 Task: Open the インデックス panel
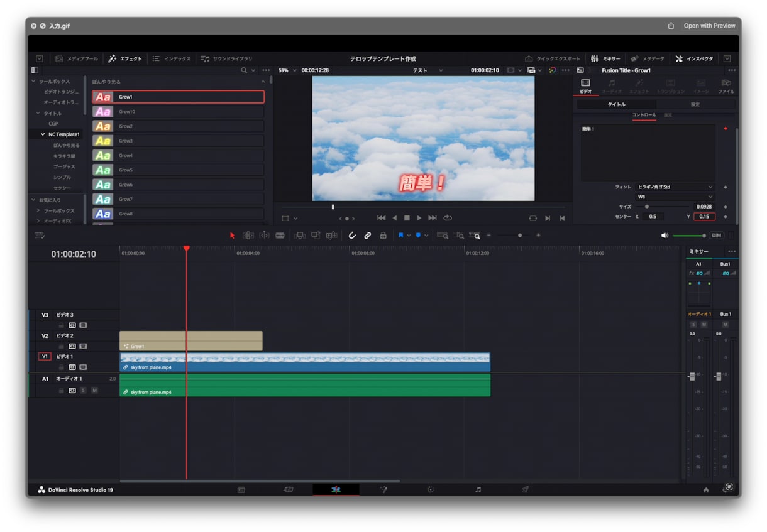172,58
